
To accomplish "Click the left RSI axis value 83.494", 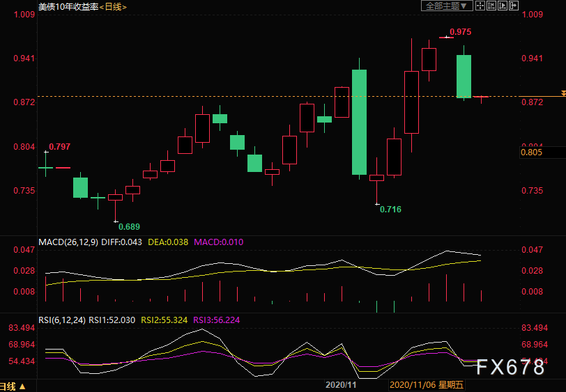I will point(22,328).
